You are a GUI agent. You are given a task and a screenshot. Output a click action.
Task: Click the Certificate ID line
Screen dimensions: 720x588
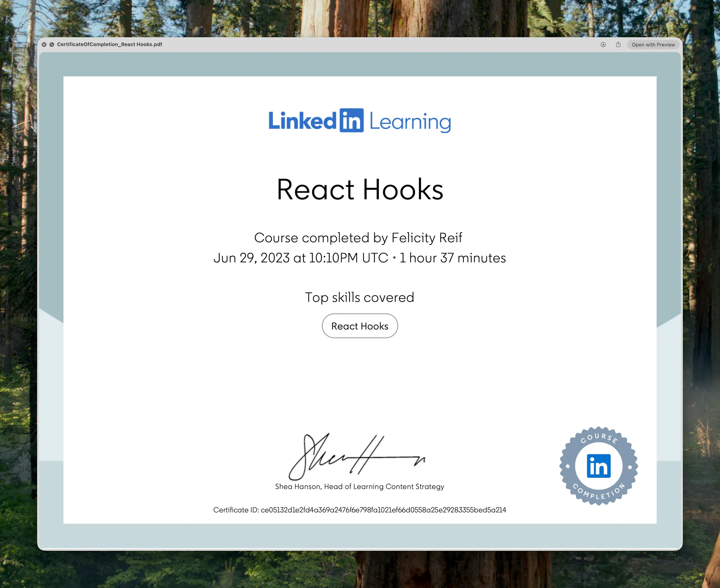pos(360,510)
